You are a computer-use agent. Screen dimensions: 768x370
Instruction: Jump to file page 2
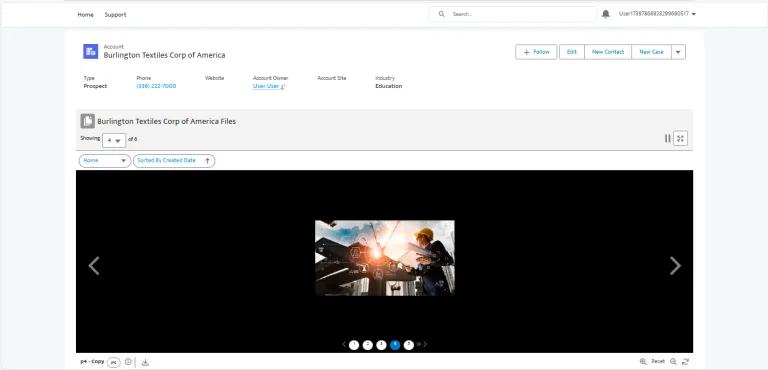368,345
